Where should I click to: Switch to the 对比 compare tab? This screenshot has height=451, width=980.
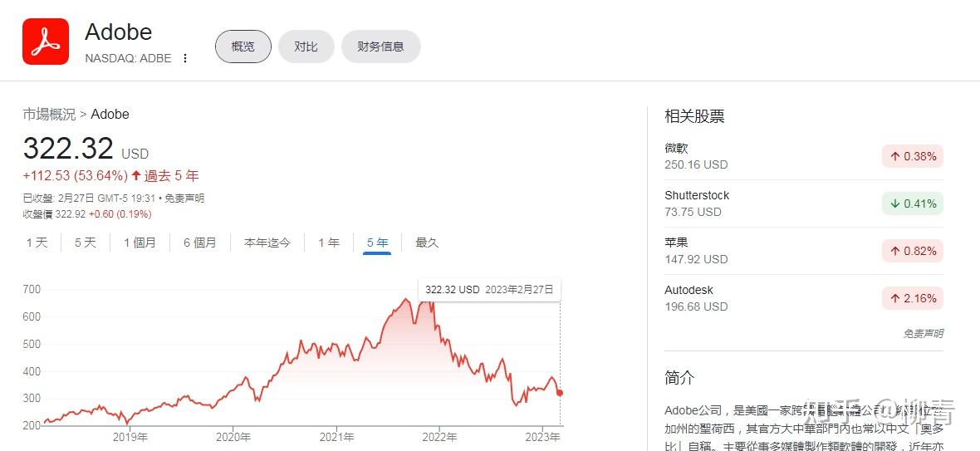(306, 47)
